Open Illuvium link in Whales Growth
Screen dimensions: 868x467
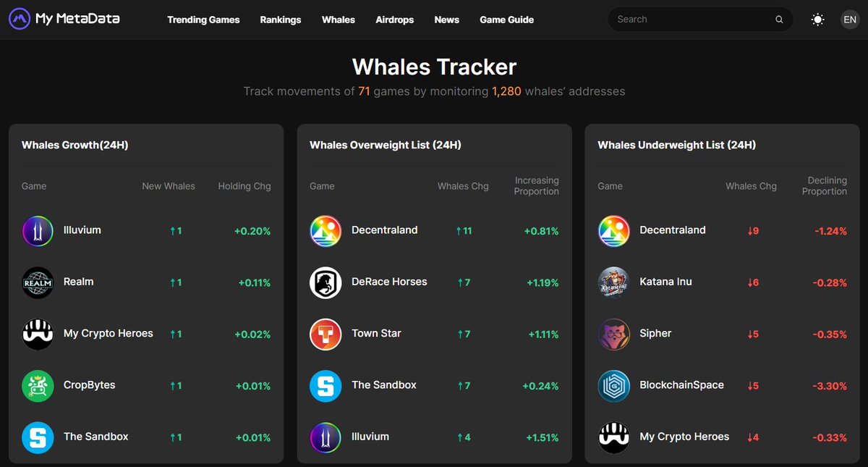coord(82,230)
